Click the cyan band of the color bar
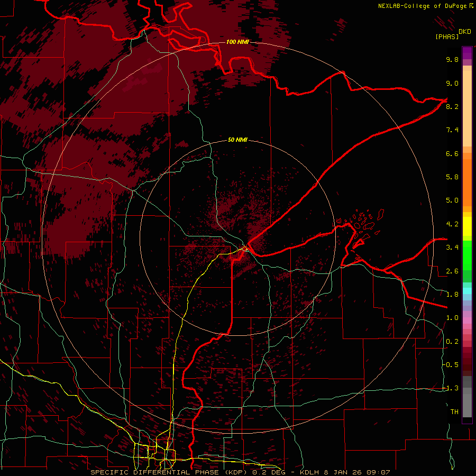This screenshot has width=476, height=476. pos(467,290)
